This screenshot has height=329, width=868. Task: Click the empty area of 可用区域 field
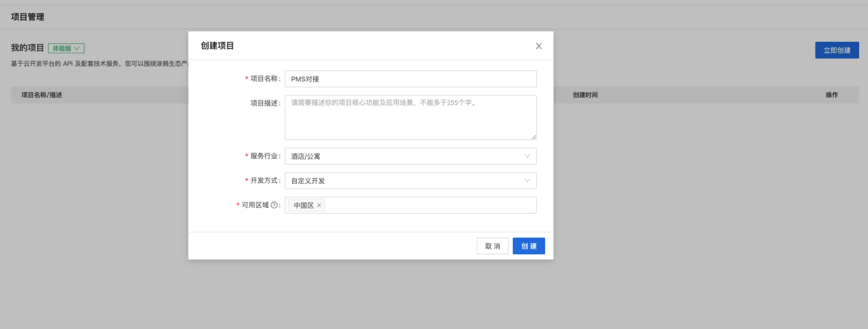tap(431, 205)
